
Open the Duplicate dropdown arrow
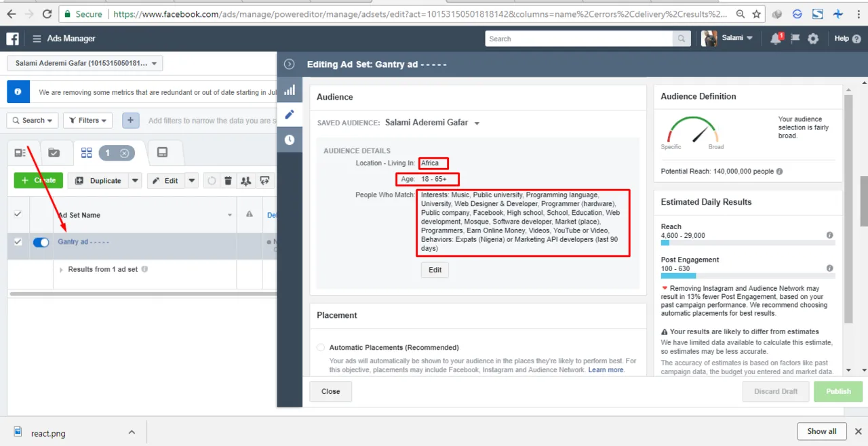135,180
